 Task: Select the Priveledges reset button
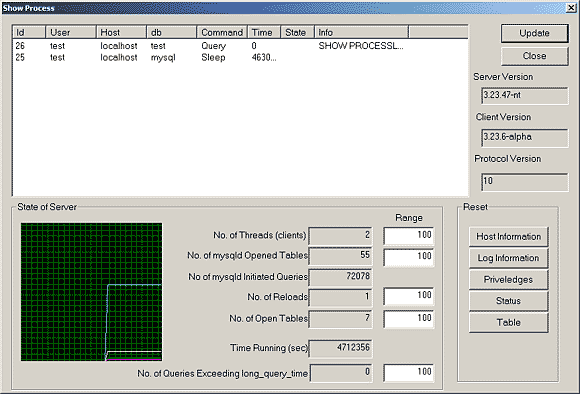(x=508, y=279)
